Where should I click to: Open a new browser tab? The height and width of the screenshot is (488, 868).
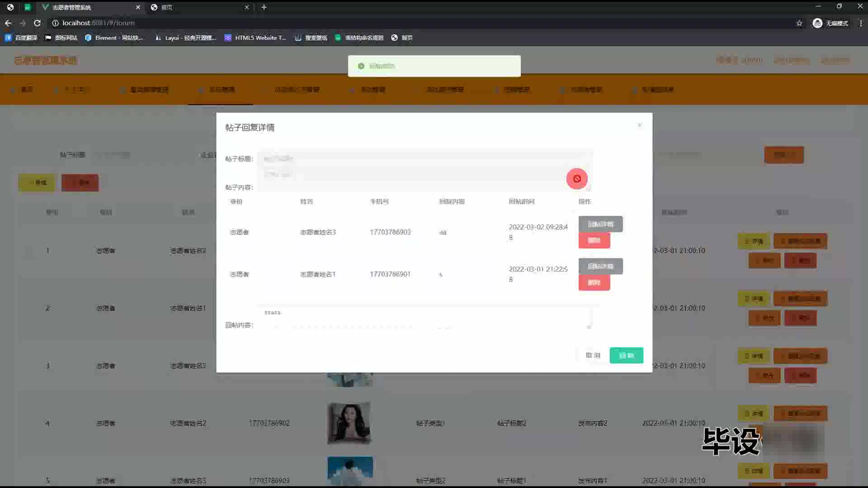tap(264, 7)
